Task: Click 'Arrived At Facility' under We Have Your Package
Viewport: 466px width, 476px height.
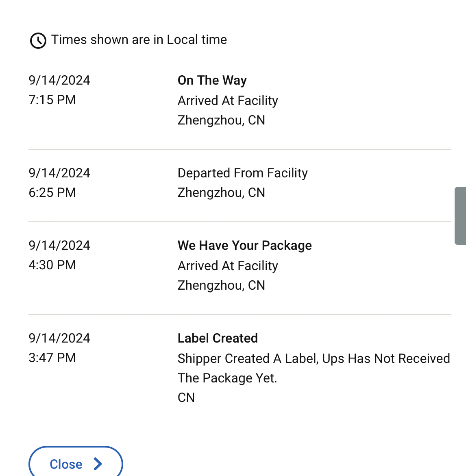Action: pyautogui.click(x=228, y=266)
